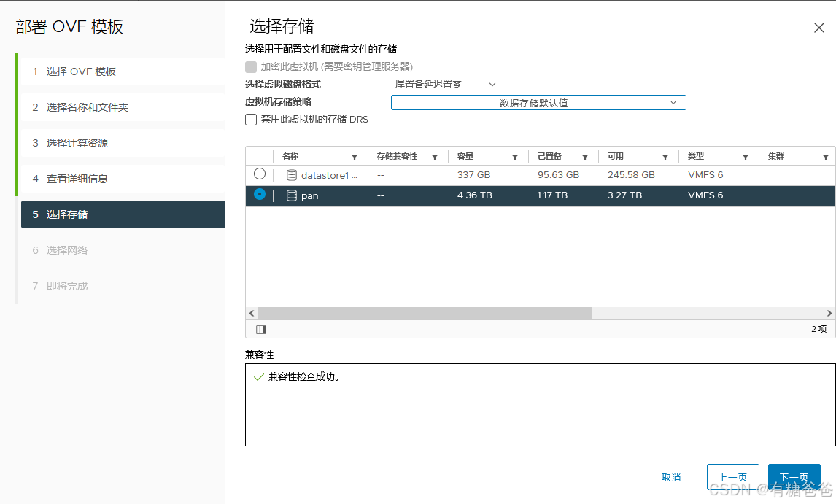Click the 2 项 item count
The height and width of the screenshot is (504, 836).
819,329
